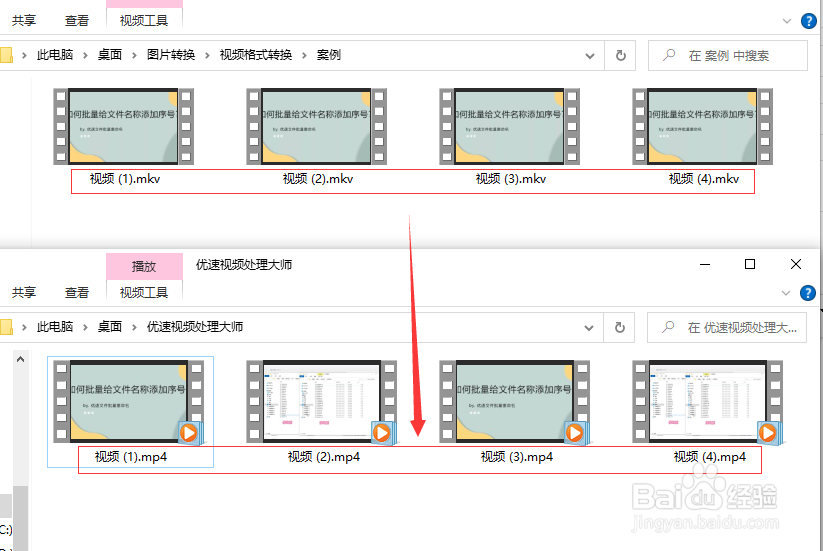Select 视频 (1).mp4 thumbnail
The height and width of the screenshot is (551, 823).
pos(129,403)
